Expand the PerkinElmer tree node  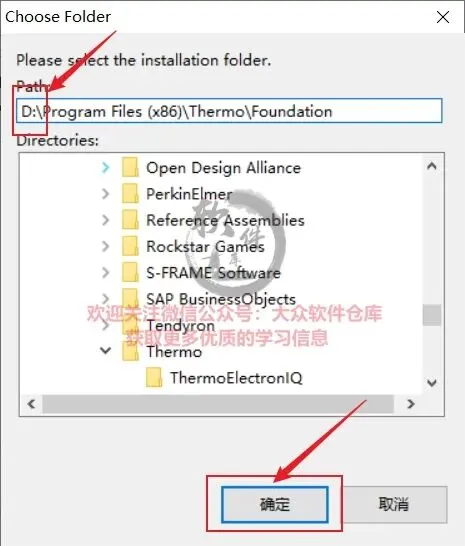[x=106, y=194]
